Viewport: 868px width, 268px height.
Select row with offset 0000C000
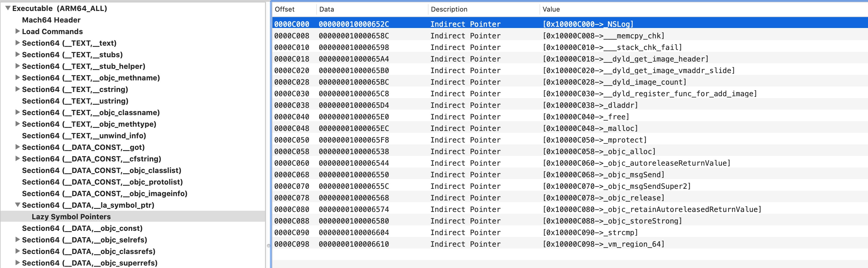tap(570, 24)
